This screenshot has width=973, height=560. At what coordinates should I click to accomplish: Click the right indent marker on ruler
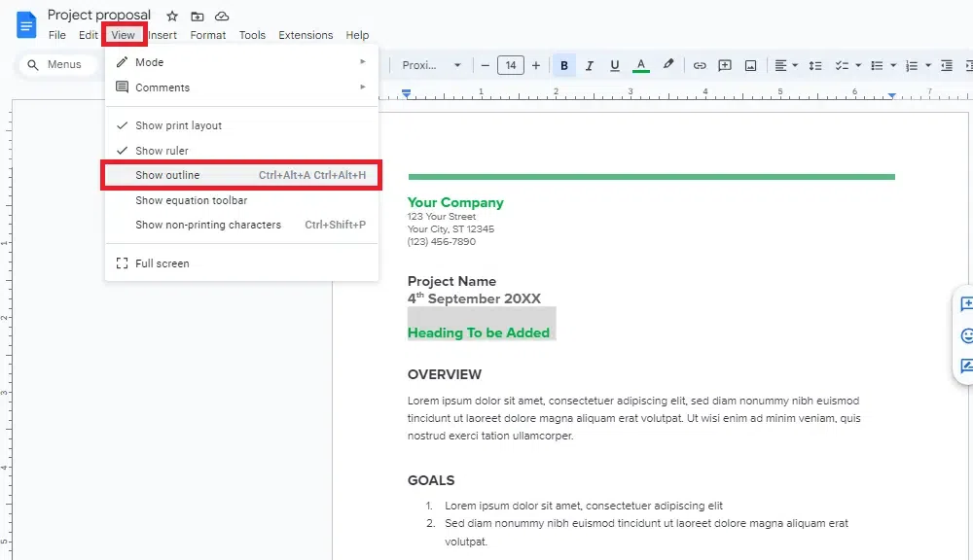[x=891, y=95]
